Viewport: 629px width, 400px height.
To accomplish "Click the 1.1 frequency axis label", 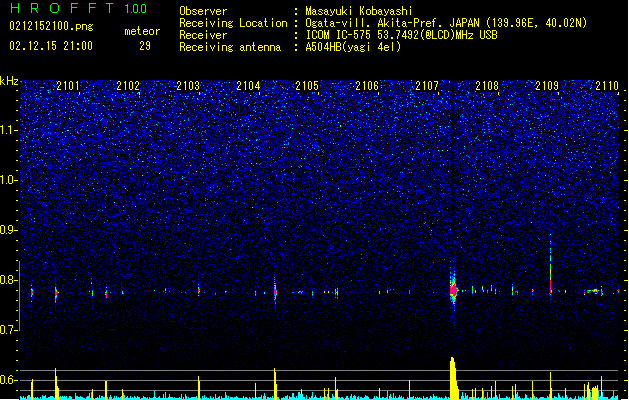I will pyautogui.click(x=8, y=130).
